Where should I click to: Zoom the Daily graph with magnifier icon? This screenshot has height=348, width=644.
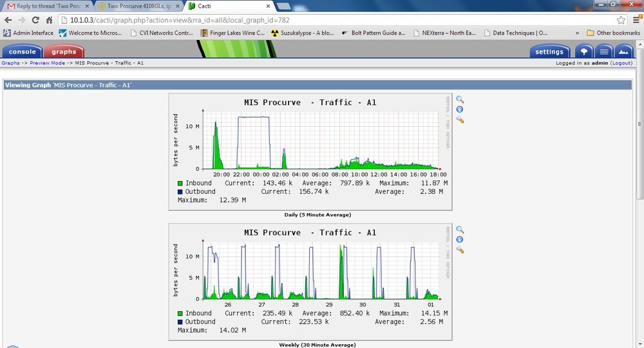coord(460,100)
